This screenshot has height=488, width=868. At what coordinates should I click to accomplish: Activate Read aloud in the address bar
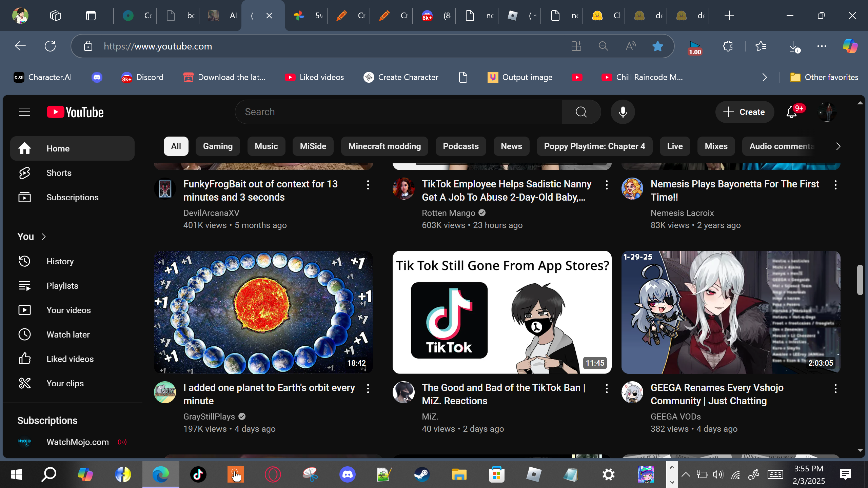(631, 46)
